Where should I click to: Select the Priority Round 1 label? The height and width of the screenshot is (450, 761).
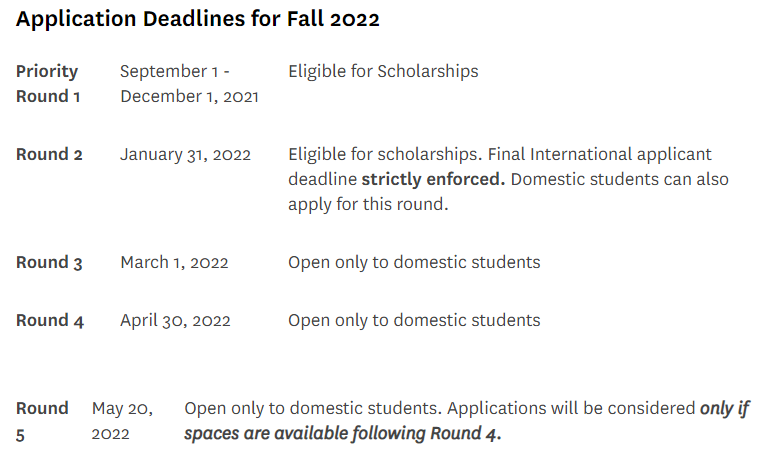point(48,83)
